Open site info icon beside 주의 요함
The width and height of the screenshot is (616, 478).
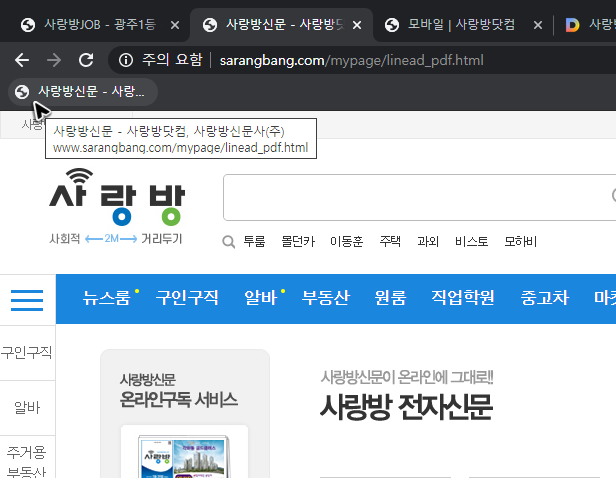[x=126, y=60]
